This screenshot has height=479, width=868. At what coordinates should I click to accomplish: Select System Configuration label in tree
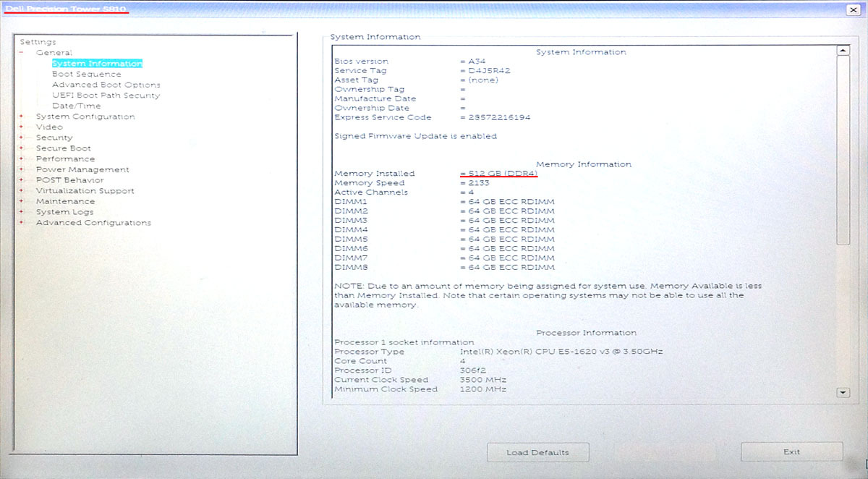pos(85,116)
